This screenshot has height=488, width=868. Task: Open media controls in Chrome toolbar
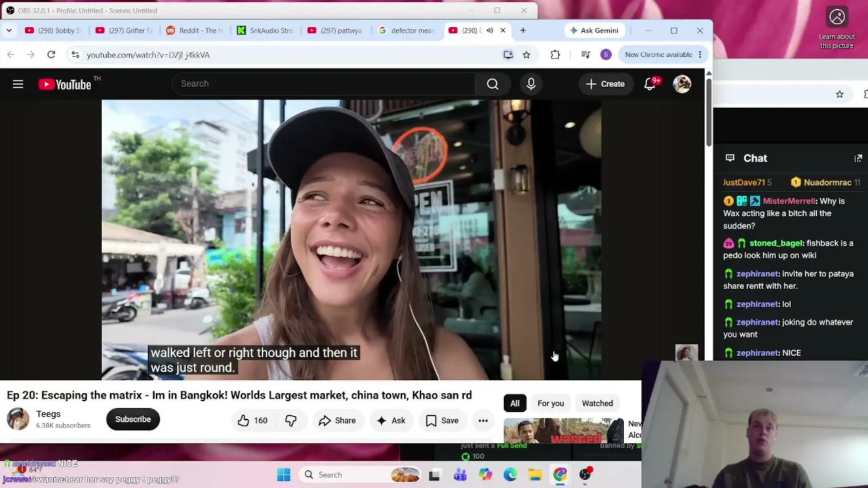586,55
